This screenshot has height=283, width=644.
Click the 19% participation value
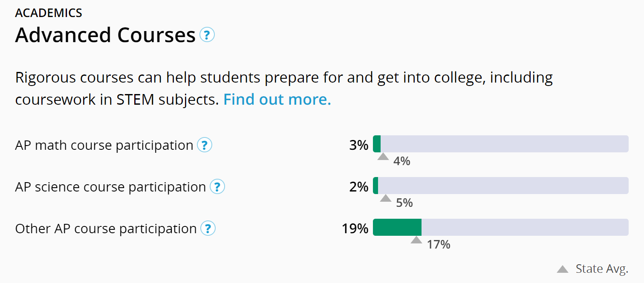(355, 229)
